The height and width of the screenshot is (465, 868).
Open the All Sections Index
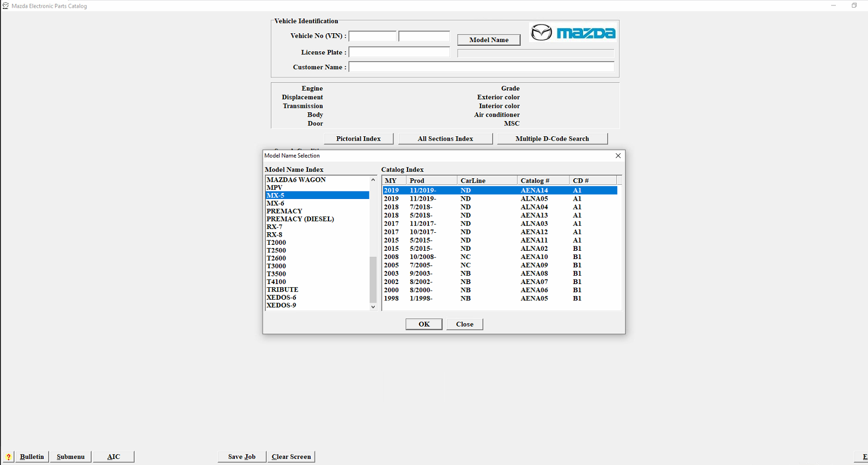(445, 139)
